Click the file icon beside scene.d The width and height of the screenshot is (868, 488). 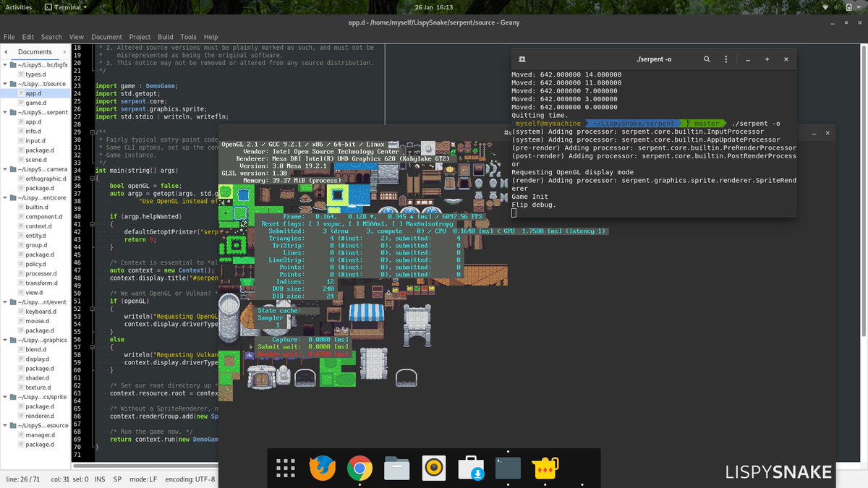point(20,160)
